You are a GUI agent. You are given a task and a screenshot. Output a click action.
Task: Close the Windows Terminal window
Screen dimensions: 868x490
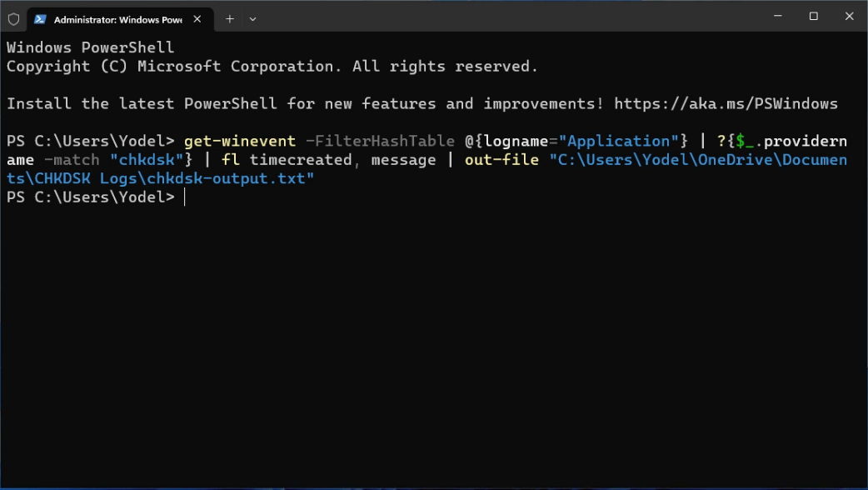tap(850, 17)
